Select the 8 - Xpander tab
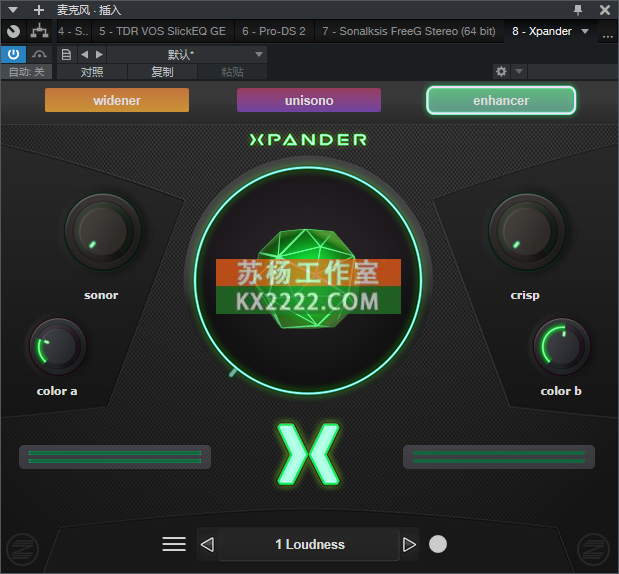This screenshot has width=619, height=574. tap(542, 31)
